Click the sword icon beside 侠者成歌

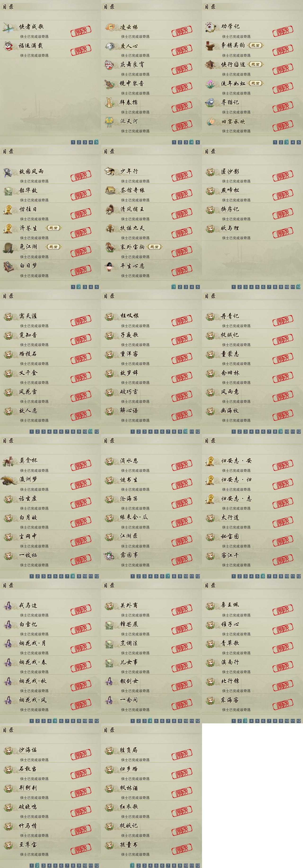[x=8, y=28]
